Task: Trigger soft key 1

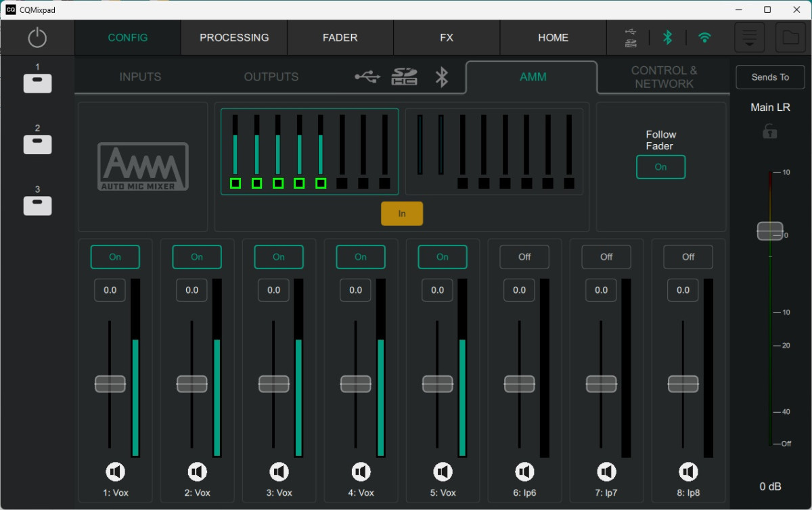Action: tap(38, 83)
